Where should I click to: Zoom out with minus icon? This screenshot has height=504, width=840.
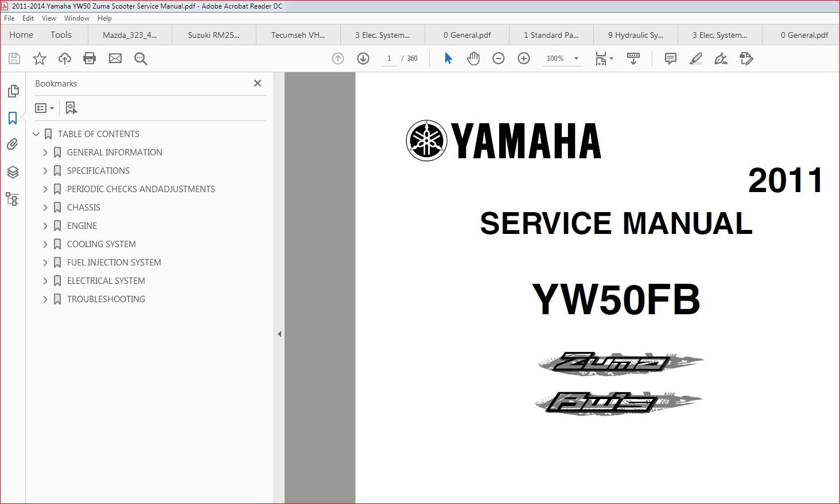click(499, 58)
